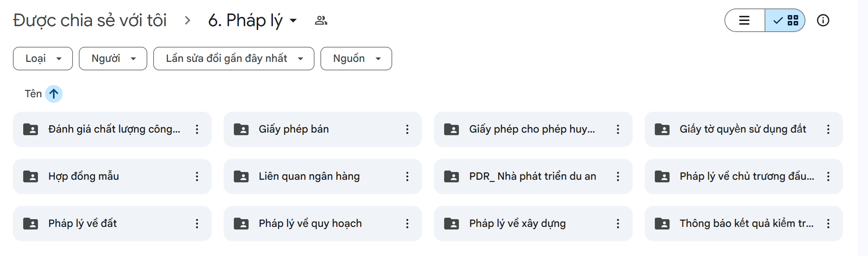868x256 pixels.
Task: Open more actions for Thông báo kết quả kiểm tr
Action: [828, 224]
